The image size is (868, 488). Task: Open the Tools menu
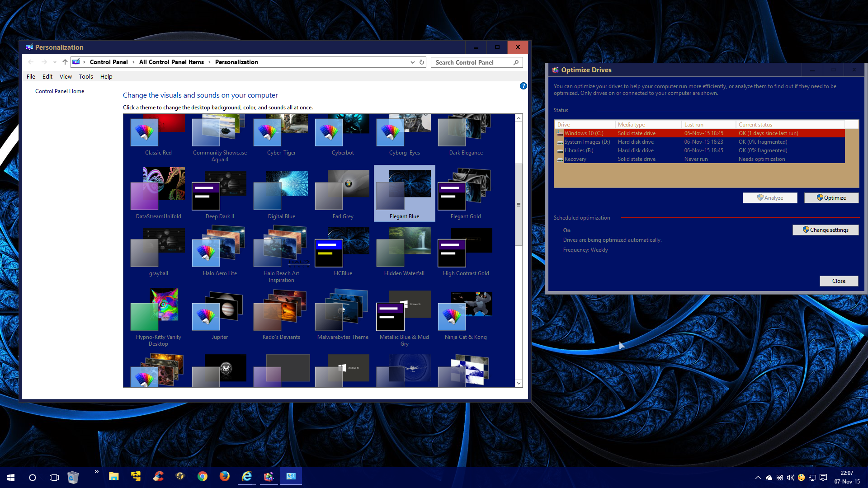(x=86, y=77)
